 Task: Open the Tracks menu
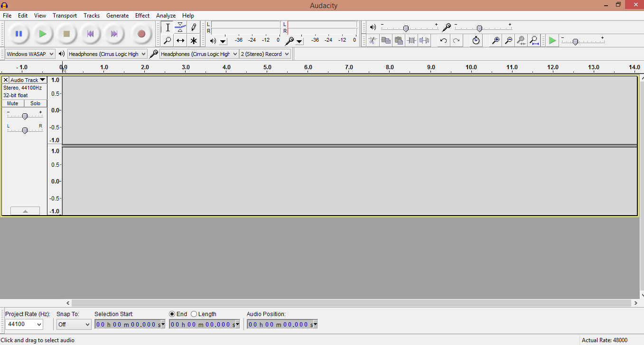tap(92, 16)
